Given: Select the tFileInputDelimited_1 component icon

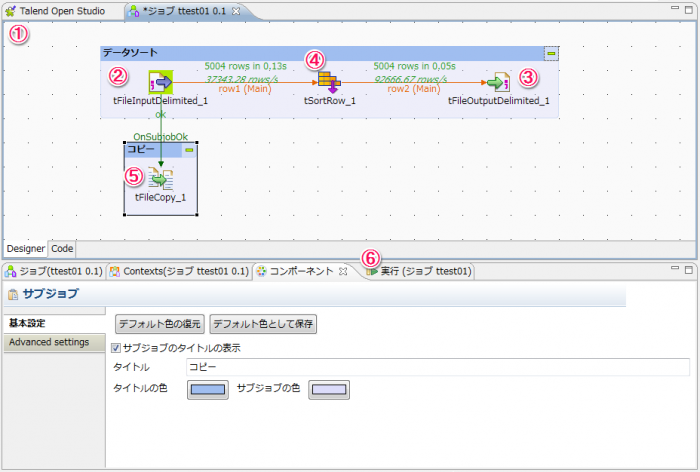Looking at the screenshot, I should 161,82.
